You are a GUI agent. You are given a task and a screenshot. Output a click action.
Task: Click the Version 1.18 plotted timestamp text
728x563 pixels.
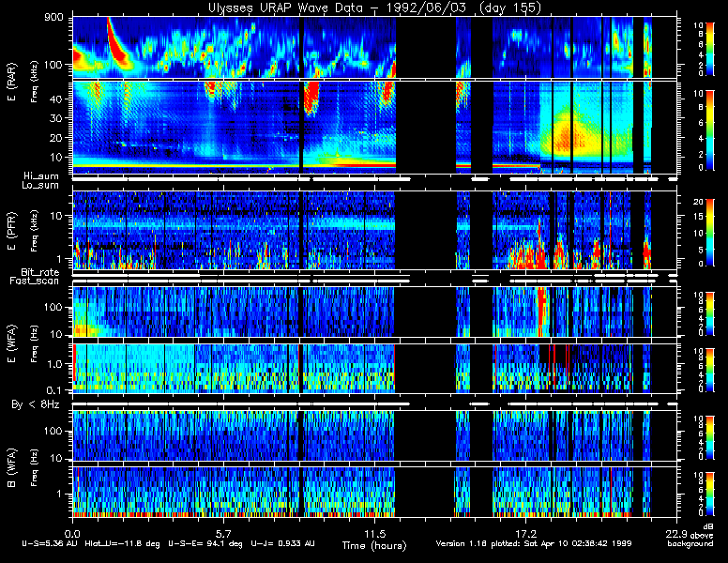(534, 543)
